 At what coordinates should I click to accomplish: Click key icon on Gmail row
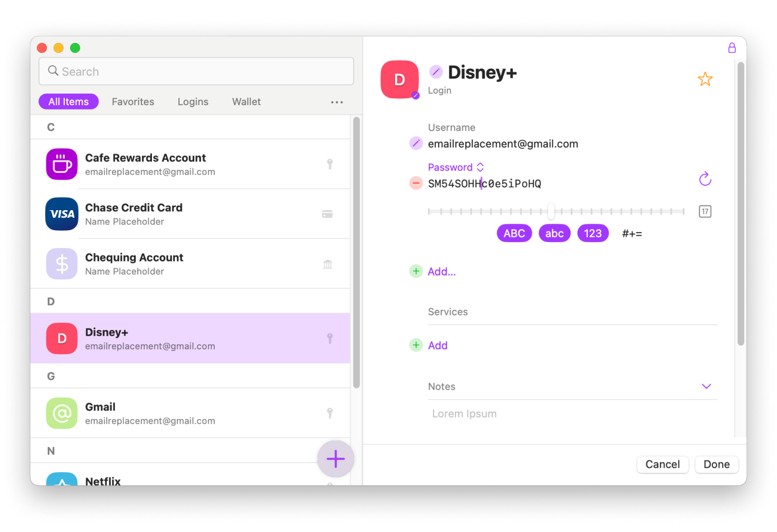coord(330,413)
